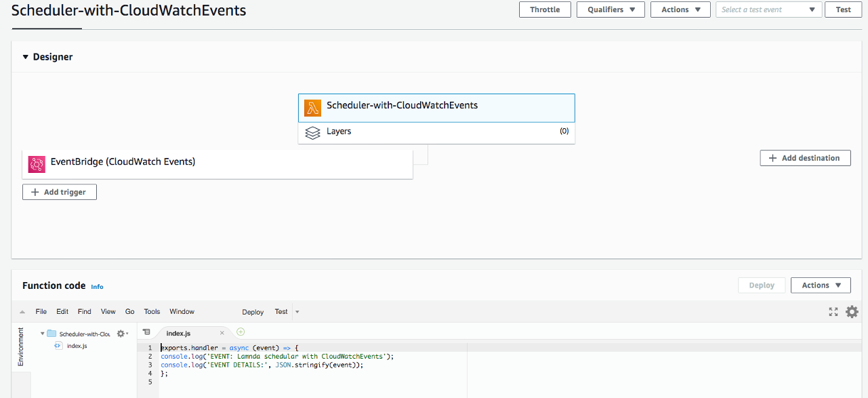Click the Throttle button
This screenshot has width=868, height=398.
tap(545, 9)
